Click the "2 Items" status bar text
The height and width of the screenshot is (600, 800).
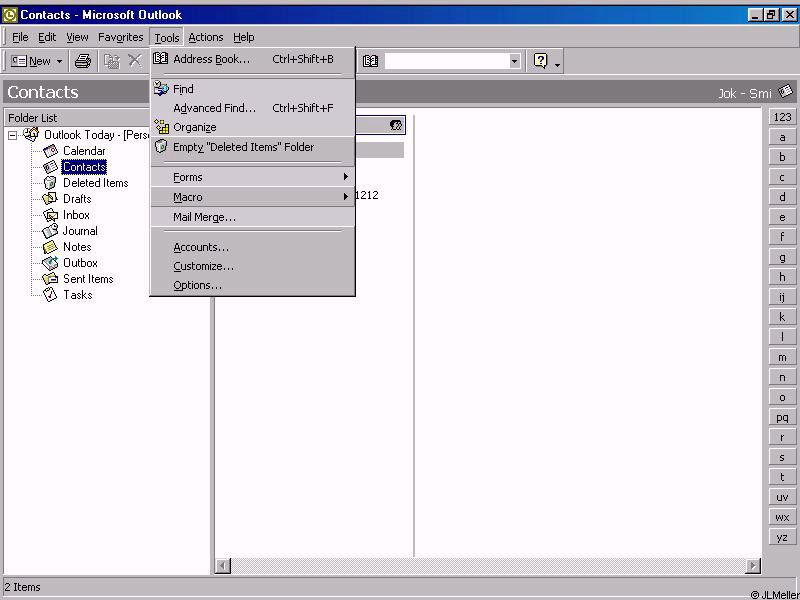coord(22,587)
